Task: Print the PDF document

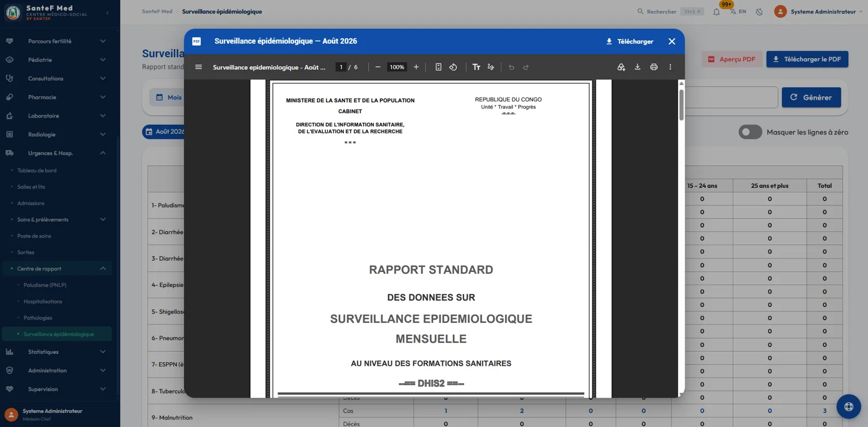Action: click(x=654, y=67)
